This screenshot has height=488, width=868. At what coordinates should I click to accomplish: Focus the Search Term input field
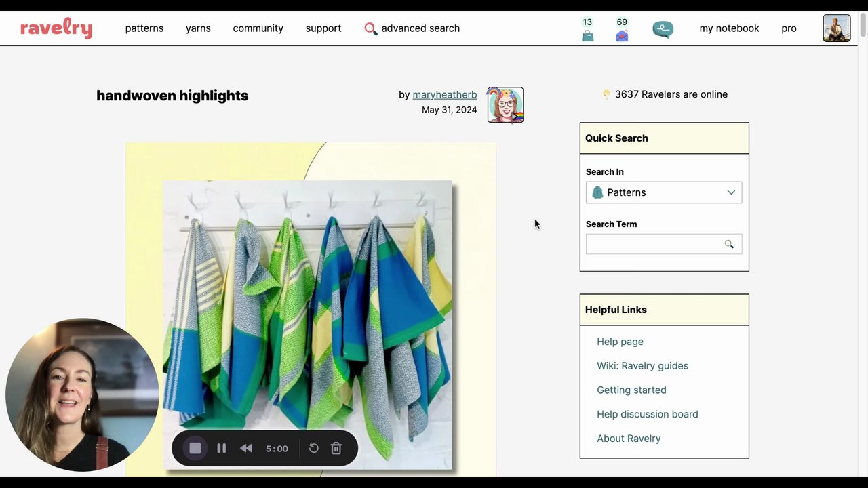coord(664,244)
